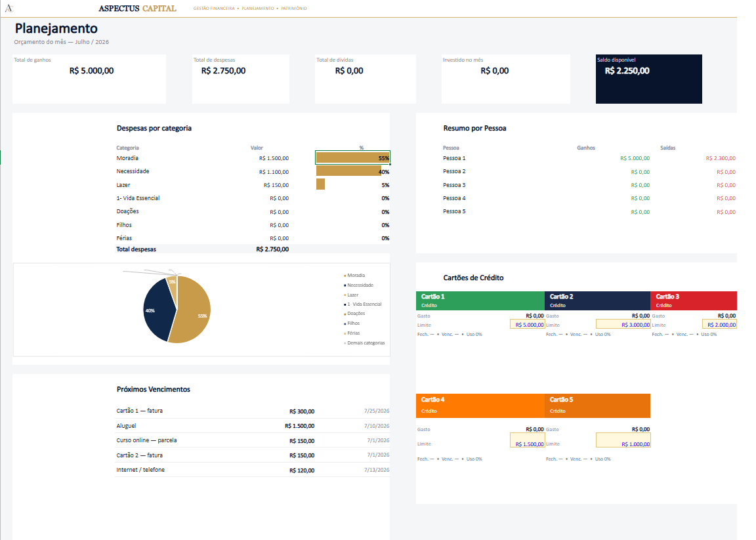Edit the Cartão 2 limit field R$ 3.000,00

coord(623,325)
